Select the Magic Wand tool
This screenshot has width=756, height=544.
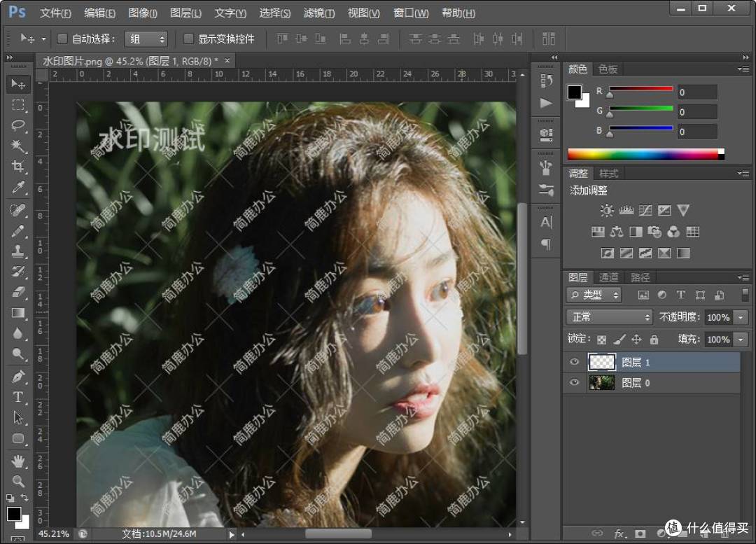pos(18,146)
